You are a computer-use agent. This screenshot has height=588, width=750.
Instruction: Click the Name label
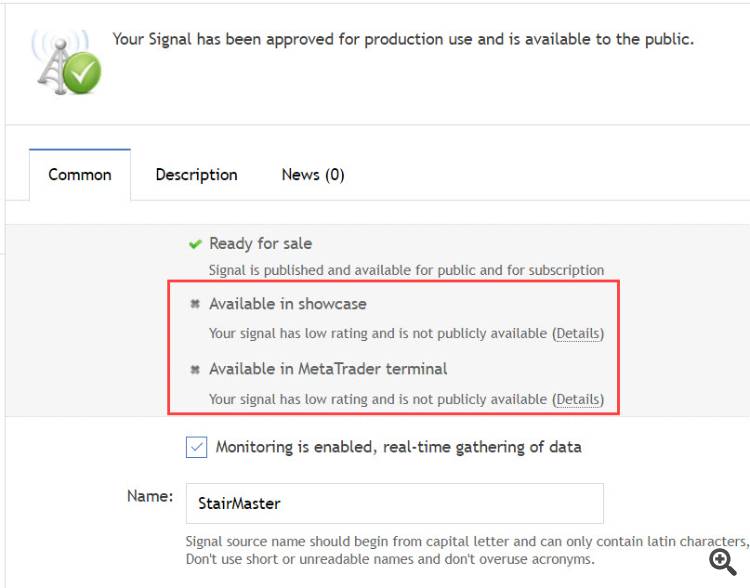click(x=150, y=496)
